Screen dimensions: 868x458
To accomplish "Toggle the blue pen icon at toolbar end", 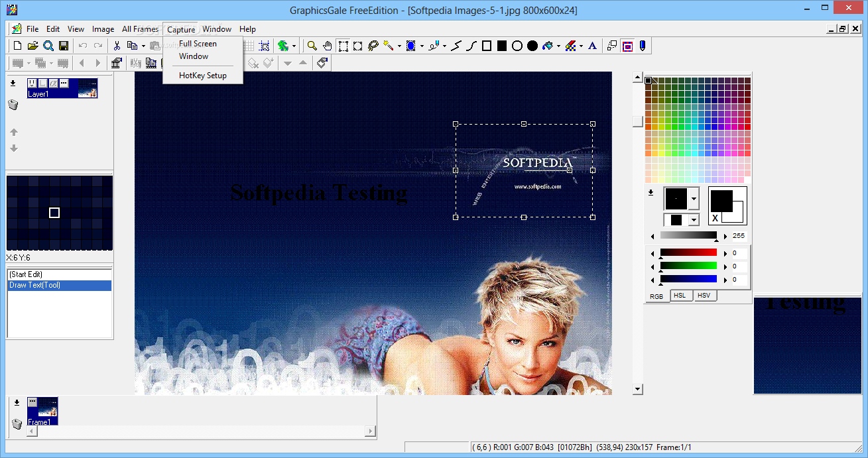I will [642, 46].
